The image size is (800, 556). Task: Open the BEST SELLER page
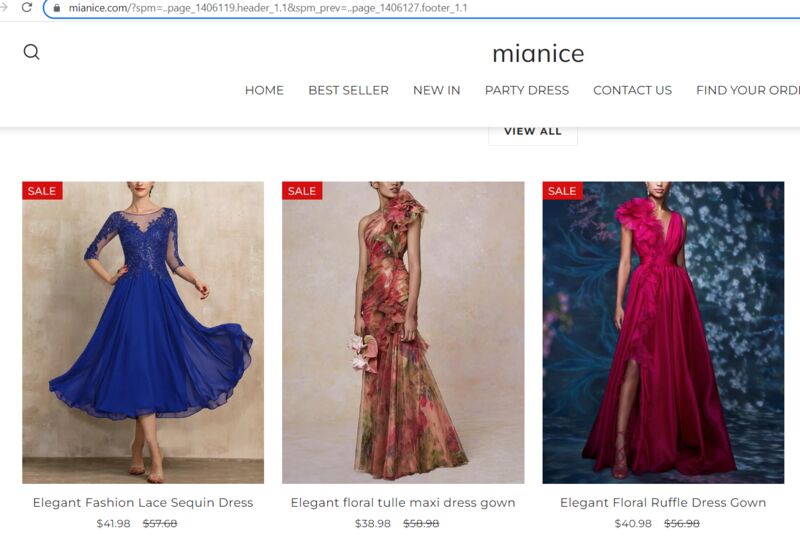tap(348, 90)
